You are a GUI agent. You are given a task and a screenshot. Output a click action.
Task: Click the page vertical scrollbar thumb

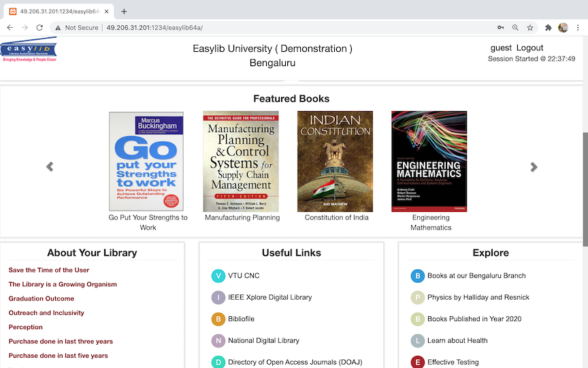pos(585,189)
